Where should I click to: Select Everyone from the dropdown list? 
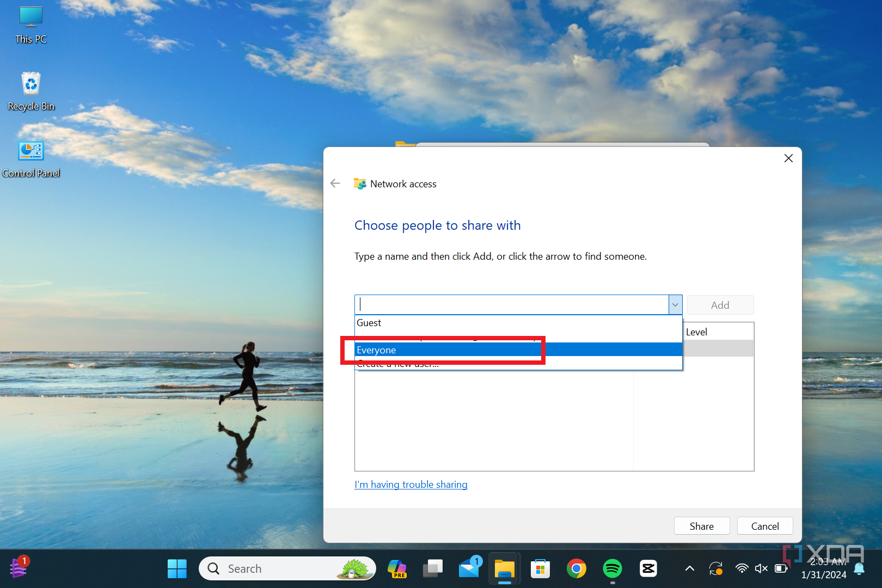pyautogui.click(x=446, y=350)
